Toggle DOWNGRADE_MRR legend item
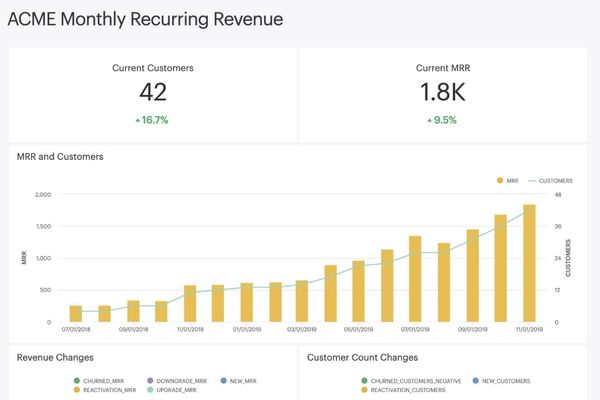Image resolution: width=600 pixels, height=400 pixels. 177,381
